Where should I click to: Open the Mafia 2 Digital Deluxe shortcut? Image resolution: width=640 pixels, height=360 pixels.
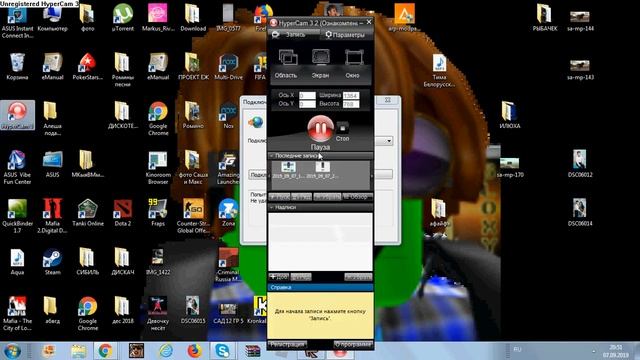tap(52, 216)
